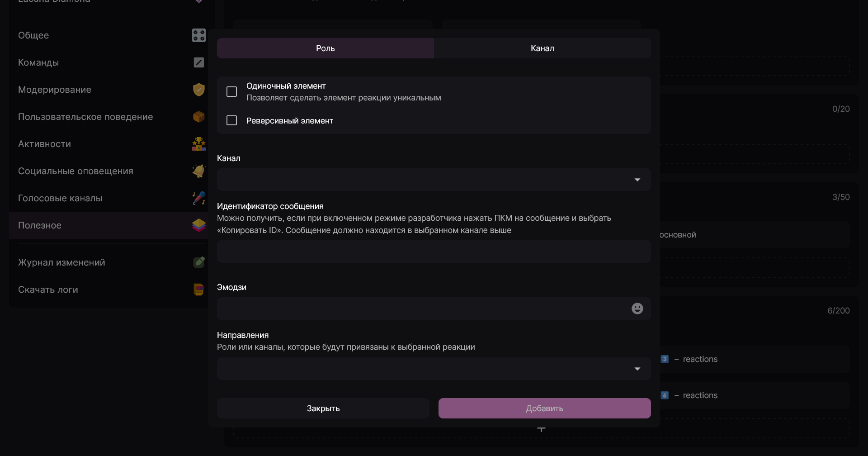868x456 pixels.
Task: Toggle the Реверсивный элемент checkbox
Action: pos(231,120)
